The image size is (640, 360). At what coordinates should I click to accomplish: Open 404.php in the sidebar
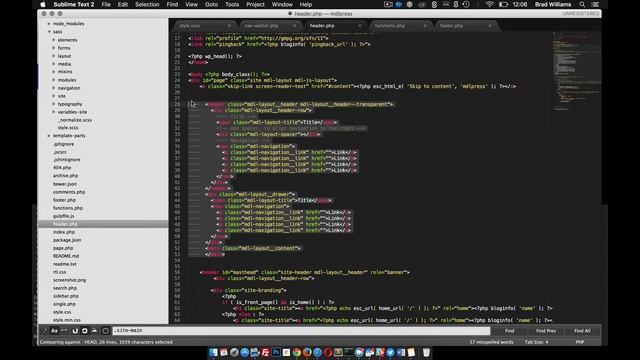[x=62, y=168]
